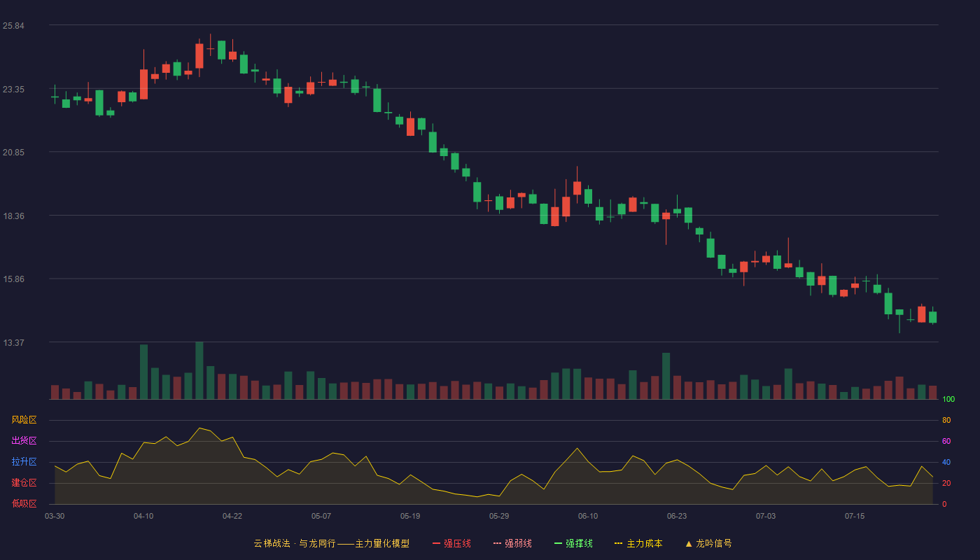
Task: Click the 23.35 price axis label
Action: 13,90
